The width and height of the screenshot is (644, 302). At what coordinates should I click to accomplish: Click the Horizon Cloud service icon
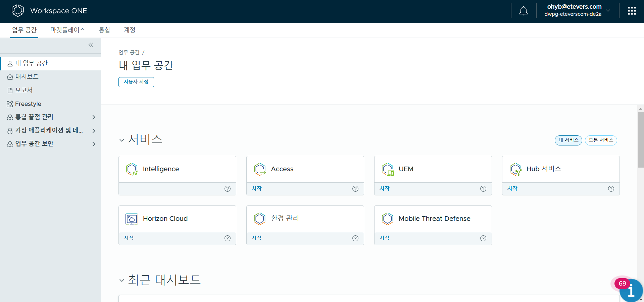pos(132,219)
